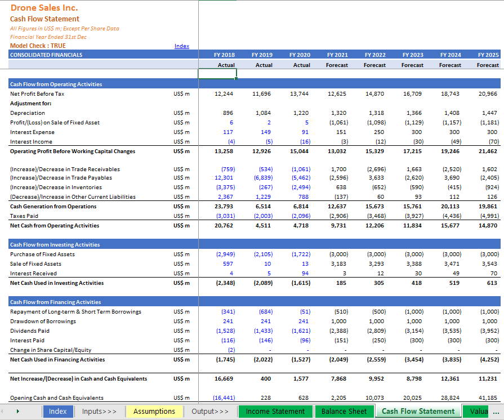Open the Inputs>>> sheet tab
This screenshot has height=420, width=504.
pos(99,412)
